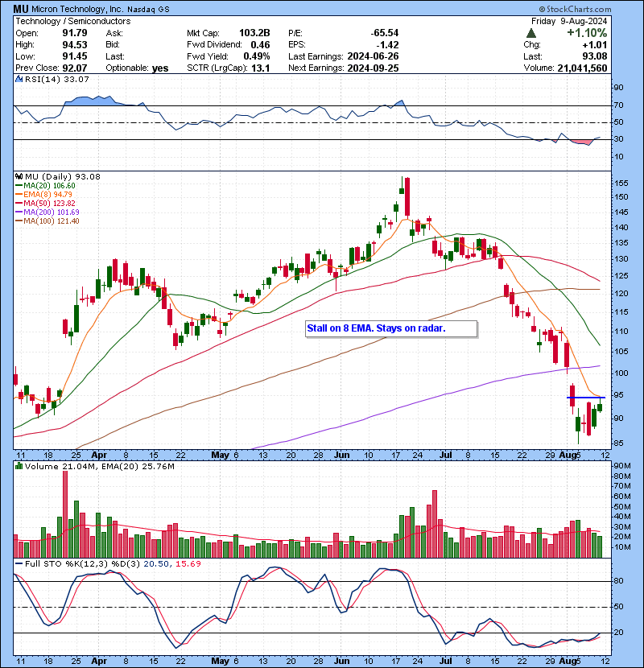This screenshot has height=668, width=644.
Task: Click the Open value 91.79
Action: click(75, 33)
